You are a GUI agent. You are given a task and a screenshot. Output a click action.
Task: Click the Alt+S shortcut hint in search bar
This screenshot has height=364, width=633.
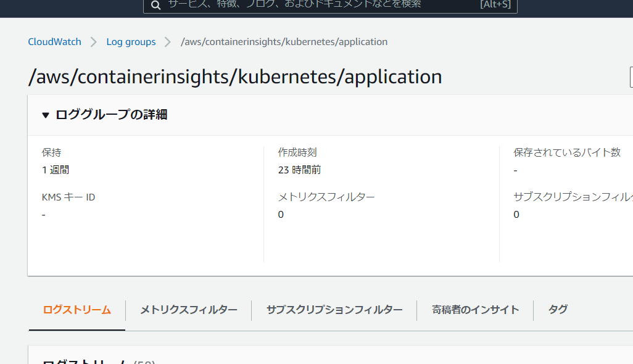click(x=495, y=5)
